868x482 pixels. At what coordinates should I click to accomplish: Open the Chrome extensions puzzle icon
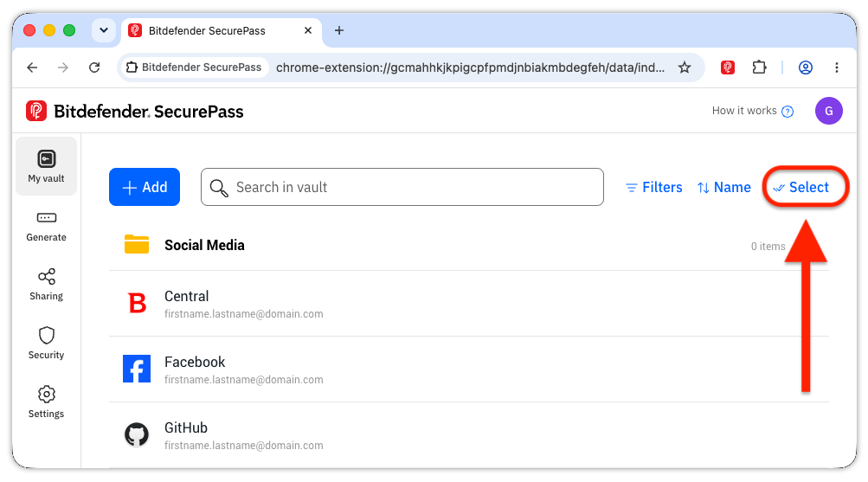click(x=759, y=67)
